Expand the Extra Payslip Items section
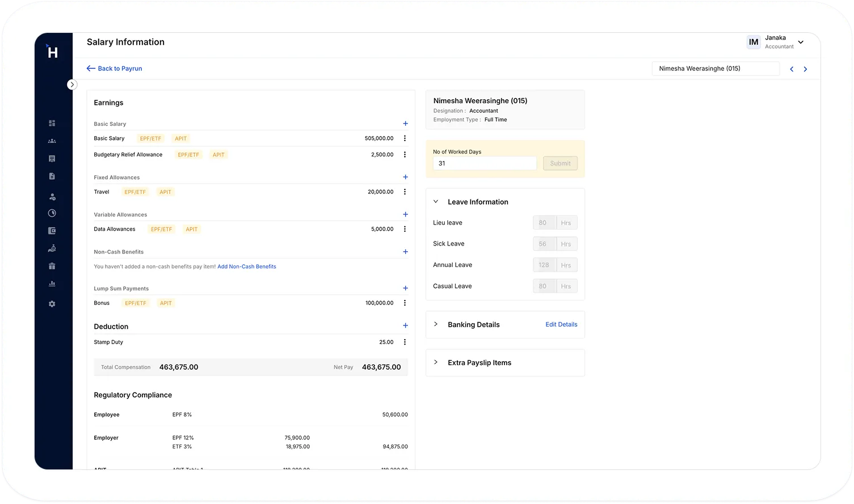Image resolution: width=854 pixels, height=504 pixels. 436,362
